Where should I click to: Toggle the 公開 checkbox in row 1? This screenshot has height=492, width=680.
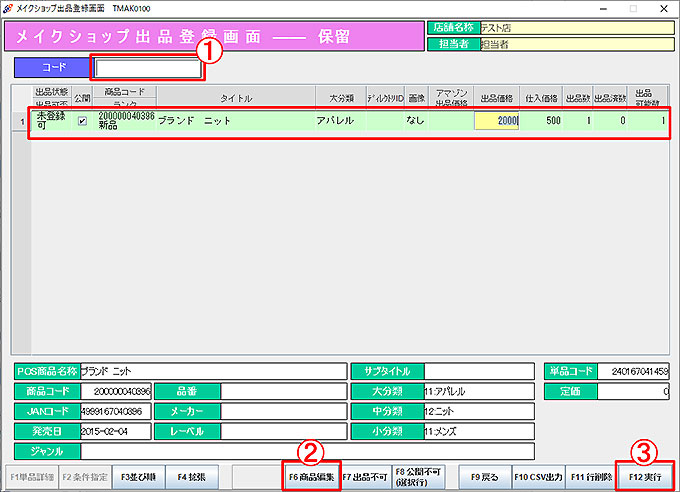tap(82, 121)
